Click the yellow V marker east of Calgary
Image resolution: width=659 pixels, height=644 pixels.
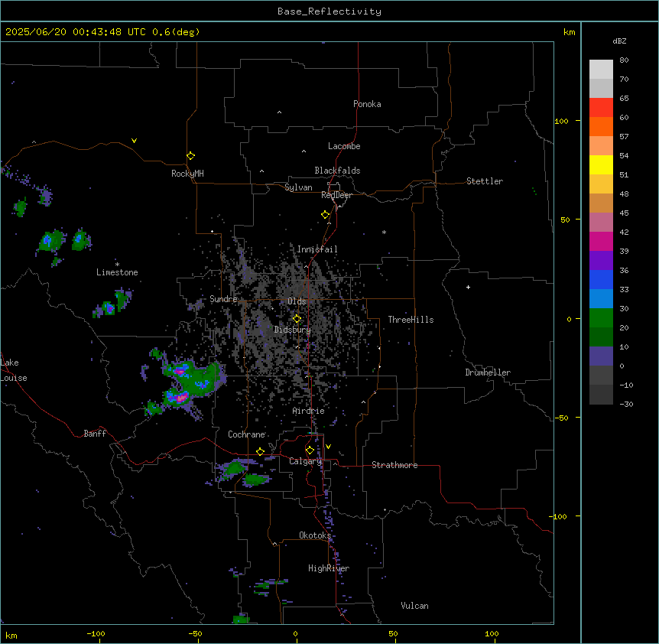328,447
